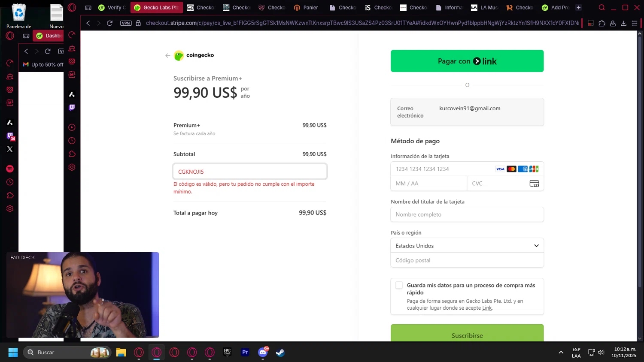
Task: Open Steam from taskbar
Action: point(280,352)
